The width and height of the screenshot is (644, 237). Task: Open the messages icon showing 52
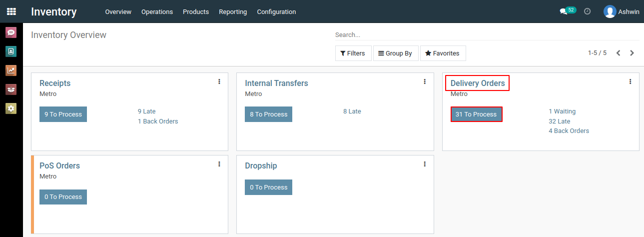point(568,11)
